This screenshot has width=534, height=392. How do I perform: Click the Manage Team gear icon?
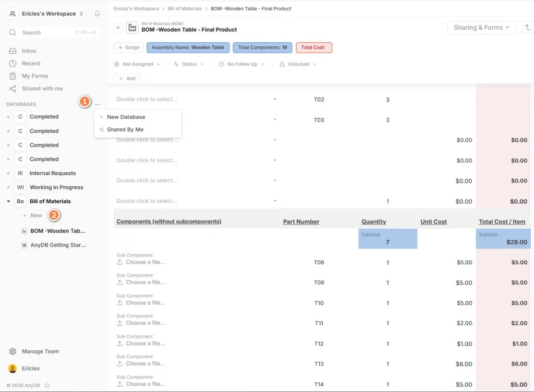click(x=13, y=351)
